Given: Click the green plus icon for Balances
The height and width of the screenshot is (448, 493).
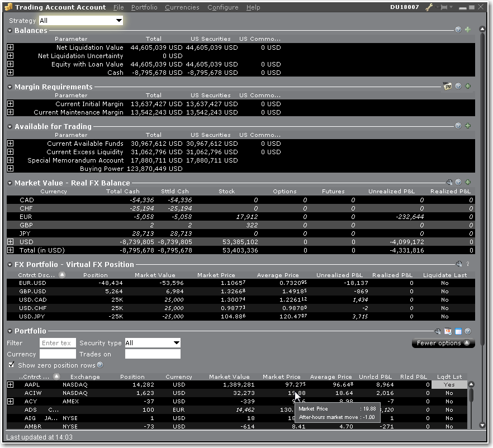Looking at the screenshot, I should [x=468, y=30].
